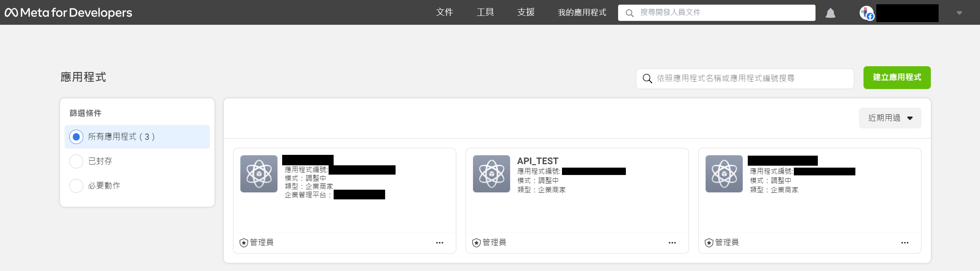Click the admin badge icon on API_TEST card
980x271 pixels.
476,243
